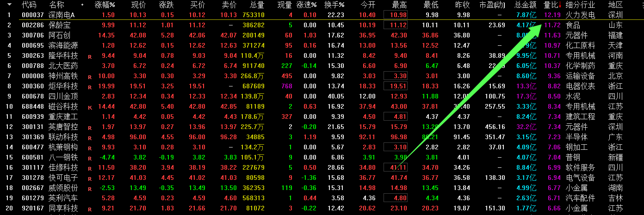Open stock 阿石创 by its name
Viewport: 644px width, 215px height.
point(60,35)
